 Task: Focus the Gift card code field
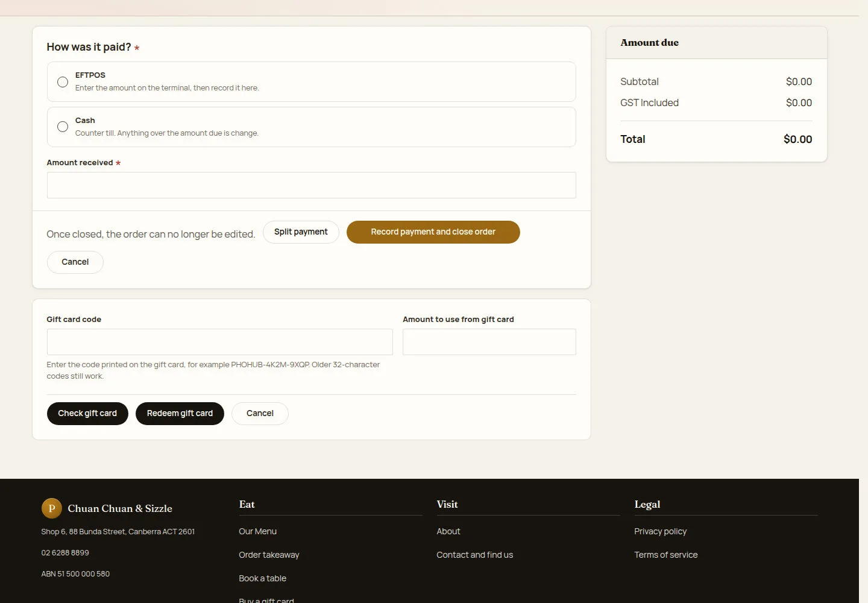tap(219, 342)
